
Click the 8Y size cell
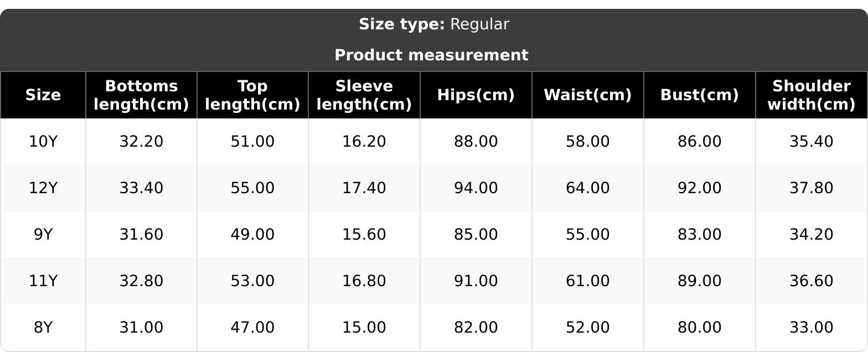click(43, 328)
